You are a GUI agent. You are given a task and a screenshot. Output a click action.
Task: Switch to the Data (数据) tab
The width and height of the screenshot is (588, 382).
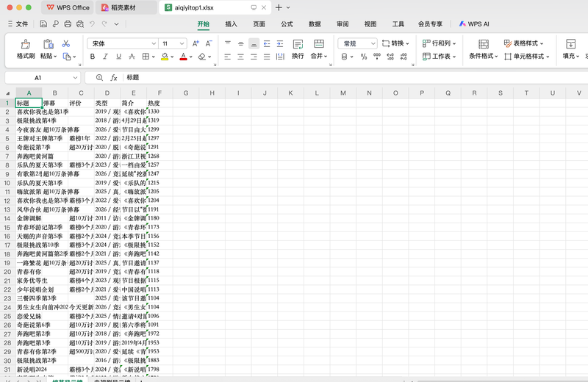tap(315, 24)
